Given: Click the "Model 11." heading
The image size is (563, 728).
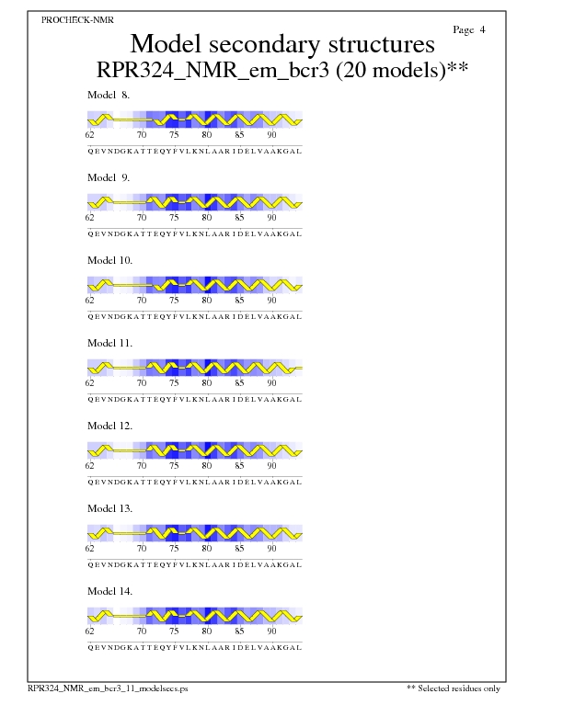Looking at the screenshot, I should point(109,343).
